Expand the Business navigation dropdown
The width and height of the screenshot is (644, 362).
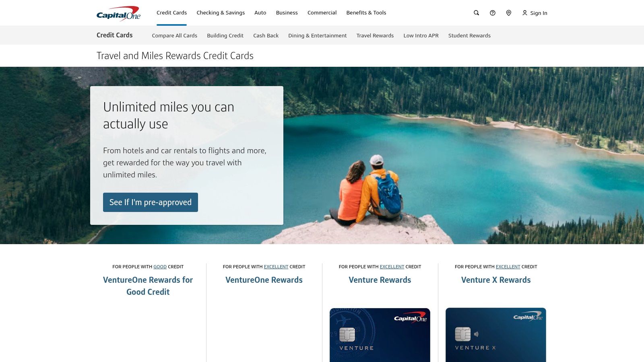286,12
